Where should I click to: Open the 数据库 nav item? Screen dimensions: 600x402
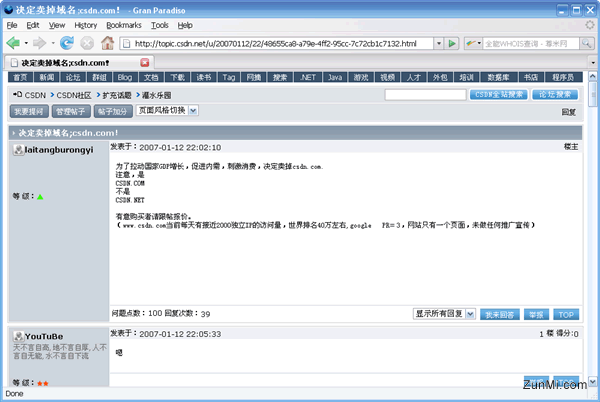tap(498, 77)
